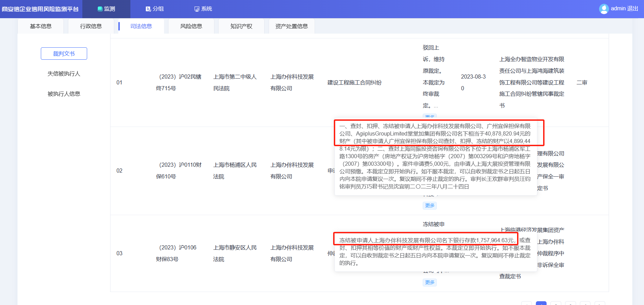Select the 司法信息 tab
The height and width of the screenshot is (305, 644).
point(141,26)
